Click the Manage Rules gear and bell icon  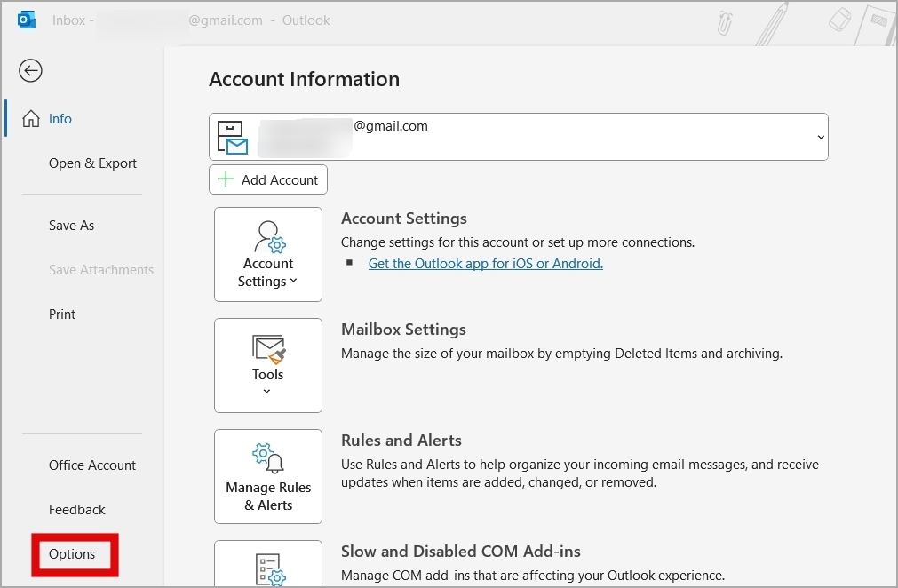click(x=268, y=458)
